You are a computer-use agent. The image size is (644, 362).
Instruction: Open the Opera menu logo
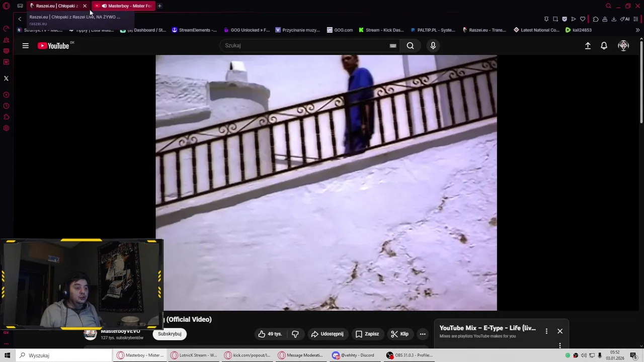pyautogui.click(x=6, y=6)
